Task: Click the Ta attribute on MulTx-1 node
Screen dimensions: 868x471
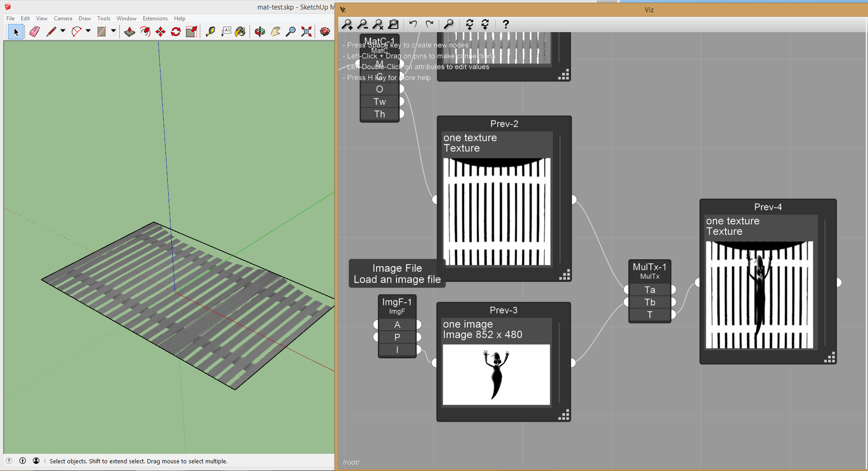Action: coord(650,290)
